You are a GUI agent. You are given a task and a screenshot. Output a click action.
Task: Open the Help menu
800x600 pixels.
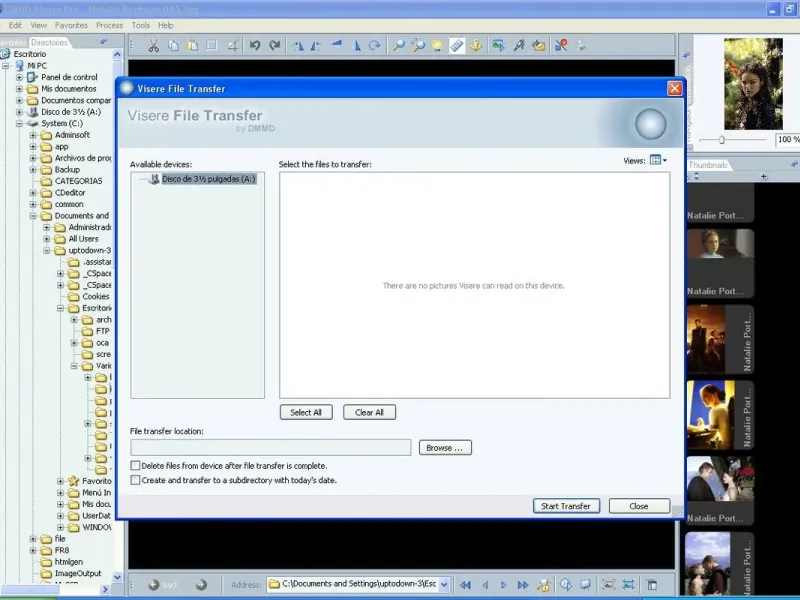coord(165,25)
